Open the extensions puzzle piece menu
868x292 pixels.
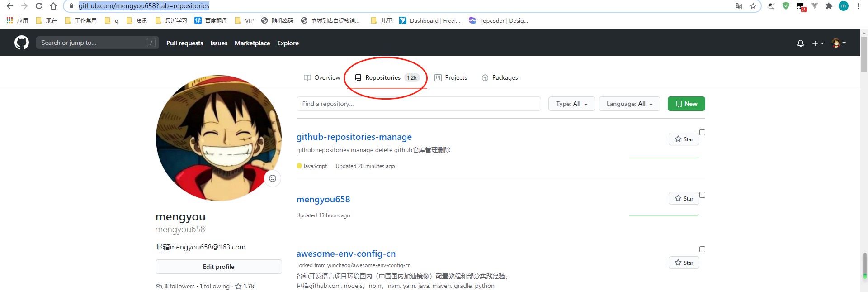coord(829,6)
